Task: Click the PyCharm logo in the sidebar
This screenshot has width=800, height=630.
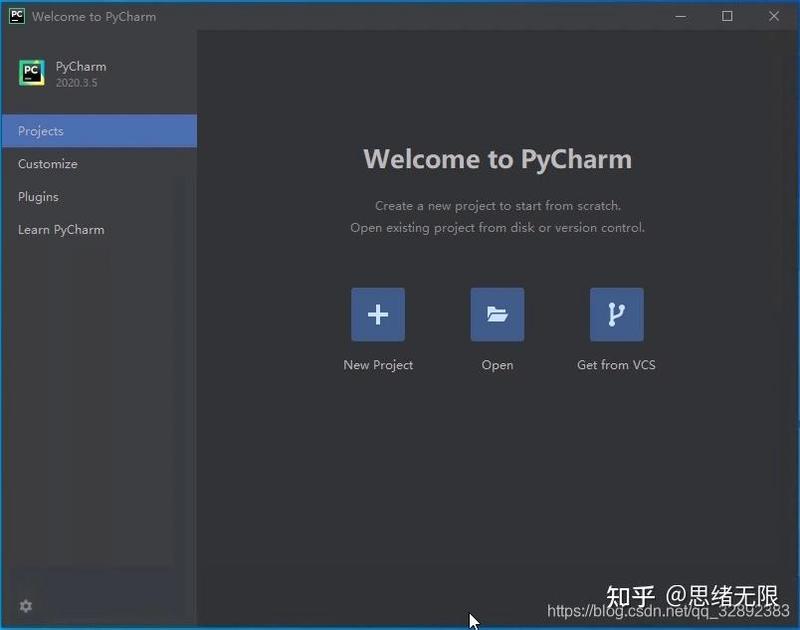Action: coord(32,72)
